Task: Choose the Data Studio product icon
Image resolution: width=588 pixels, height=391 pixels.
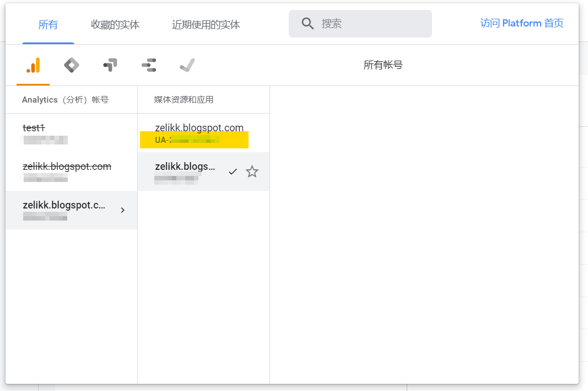Action: pos(149,66)
